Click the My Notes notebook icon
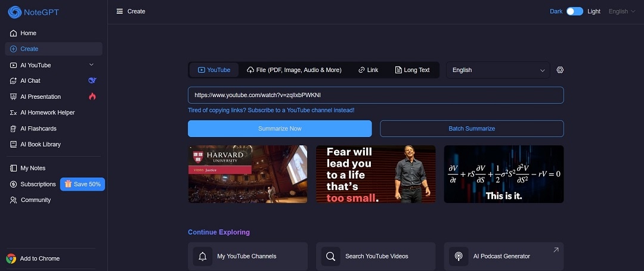 (13, 168)
